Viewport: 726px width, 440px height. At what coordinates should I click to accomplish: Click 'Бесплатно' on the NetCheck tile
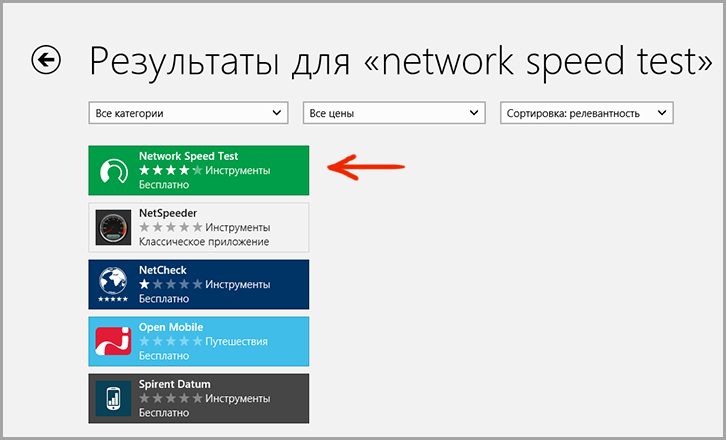164,299
